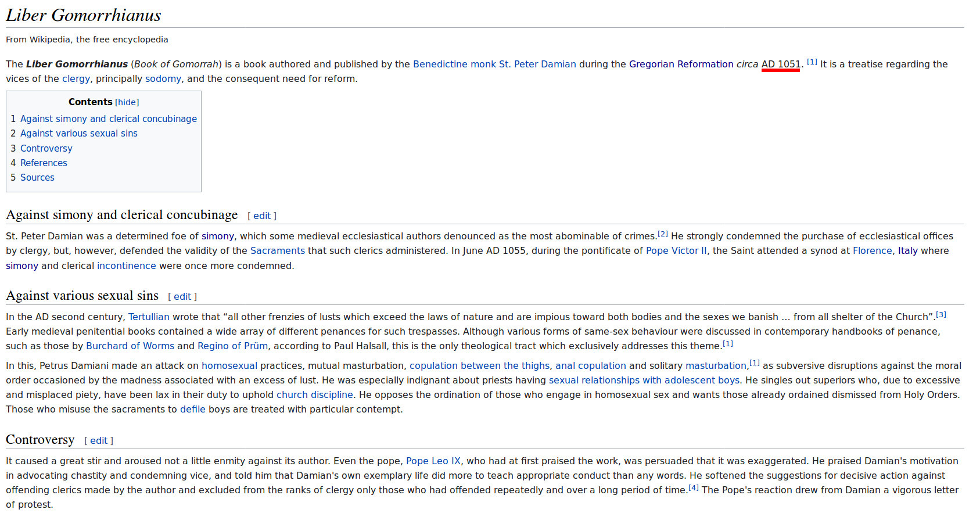The image size is (980, 513).
Task: Open References entry in contents
Action: point(44,163)
